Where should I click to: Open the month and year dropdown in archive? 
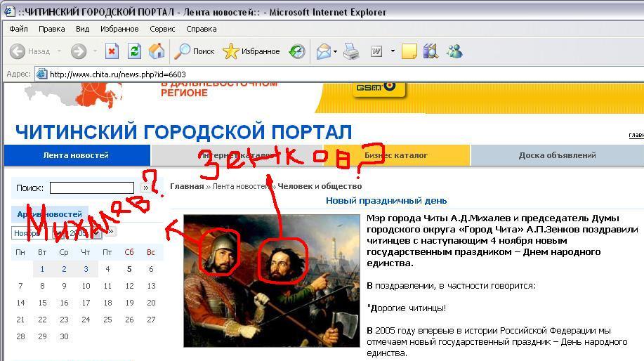(x=56, y=233)
